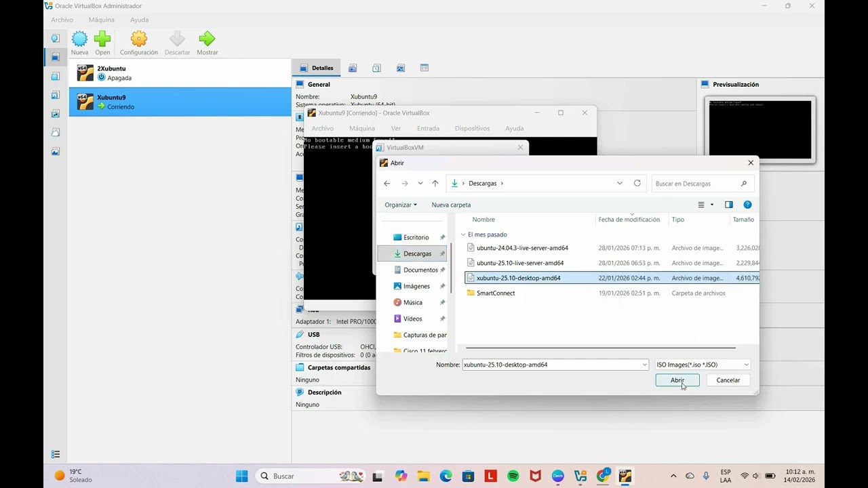Click the Abrir button in file dialog
868x488 pixels.
[x=677, y=380]
